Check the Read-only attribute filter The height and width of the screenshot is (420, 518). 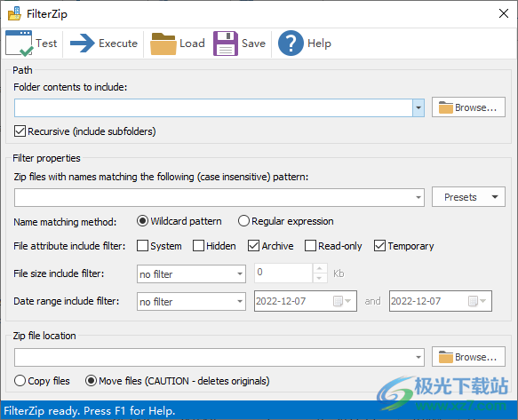310,246
